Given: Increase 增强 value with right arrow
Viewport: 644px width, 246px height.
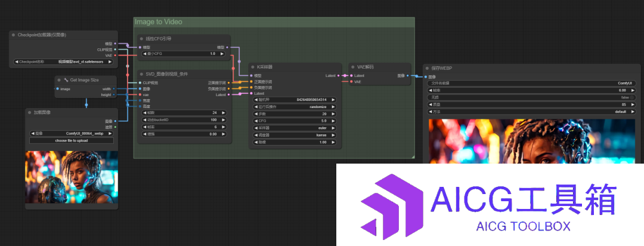Looking at the screenshot, I should (224, 134).
